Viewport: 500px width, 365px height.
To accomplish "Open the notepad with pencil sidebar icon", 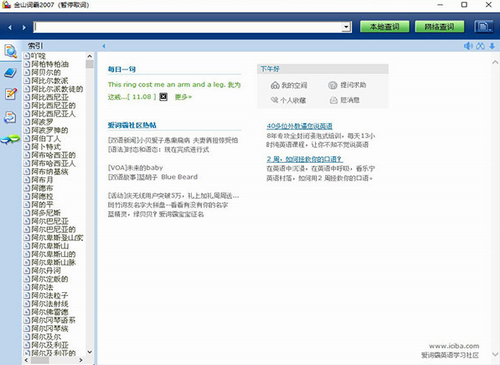I will pyautogui.click(x=10, y=94).
